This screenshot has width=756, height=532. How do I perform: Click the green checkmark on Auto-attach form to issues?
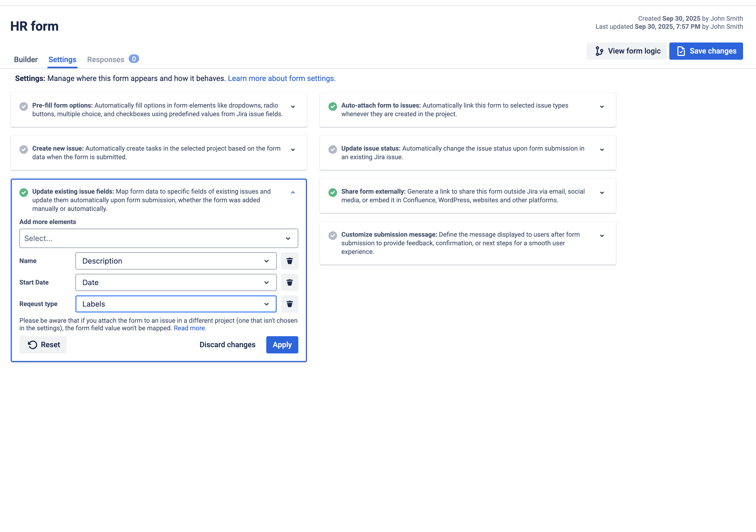332,106
